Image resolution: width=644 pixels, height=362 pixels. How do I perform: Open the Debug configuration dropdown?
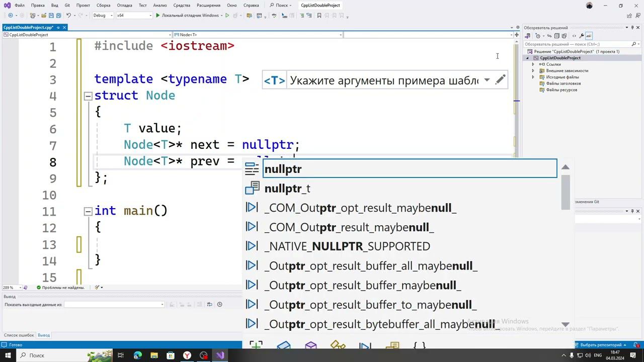(x=103, y=16)
